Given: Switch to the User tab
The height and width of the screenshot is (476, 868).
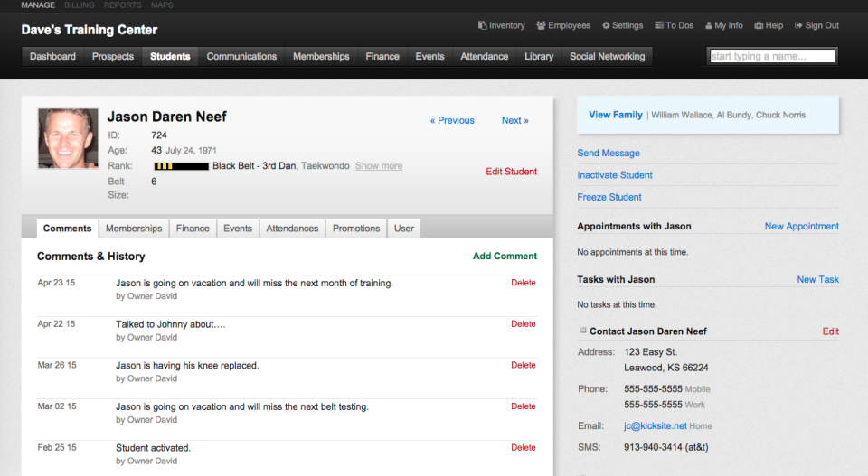Looking at the screenshot, I should pos(404,229).
